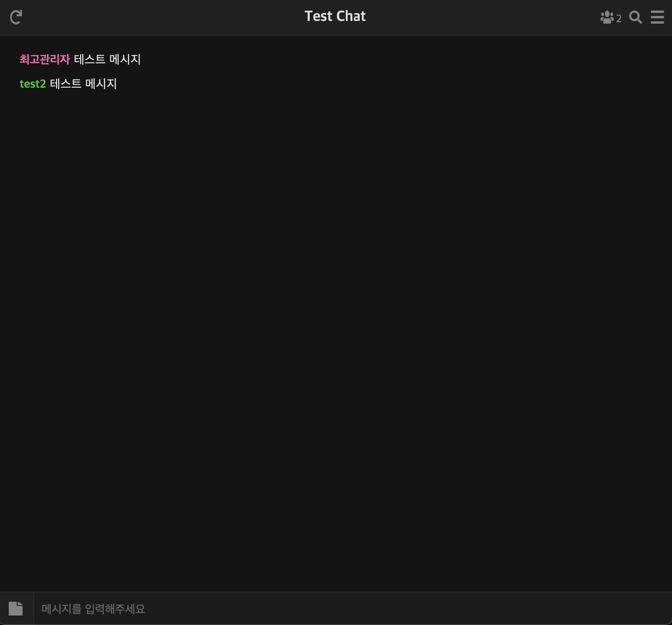This screenshot has height=625, width=672.
Task: Open the hamburger menu
Action: 657,17
